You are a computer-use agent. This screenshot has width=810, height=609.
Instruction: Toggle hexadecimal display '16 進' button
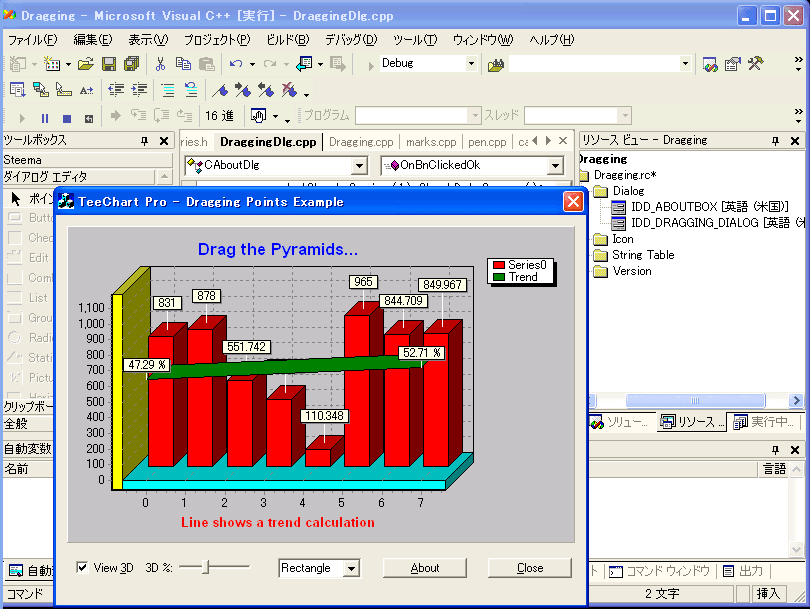220,116
